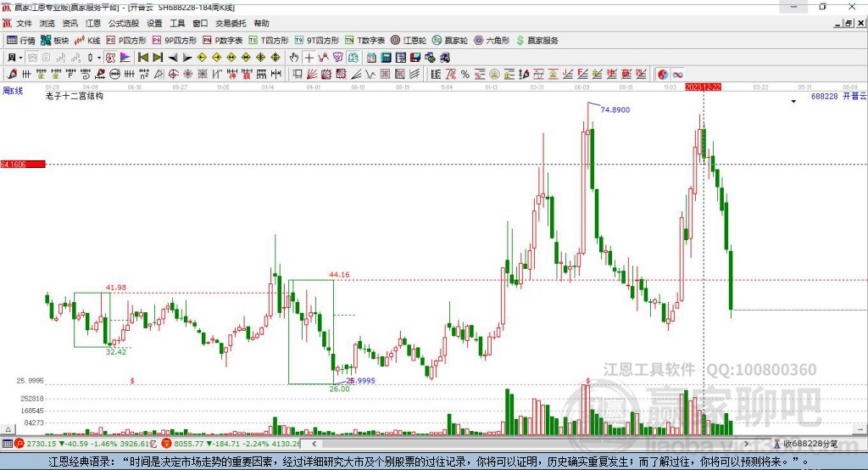The height and width of the screenshot is (470, 868).
Task: Open the 六角形 hexagon tool
Action: (x=492, y=41)
